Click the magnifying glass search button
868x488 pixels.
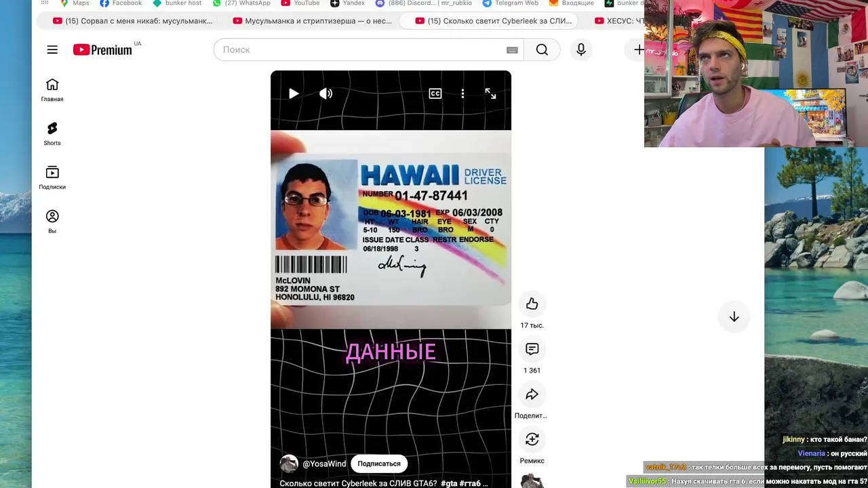pyautogui.click(x=542, y=49)
